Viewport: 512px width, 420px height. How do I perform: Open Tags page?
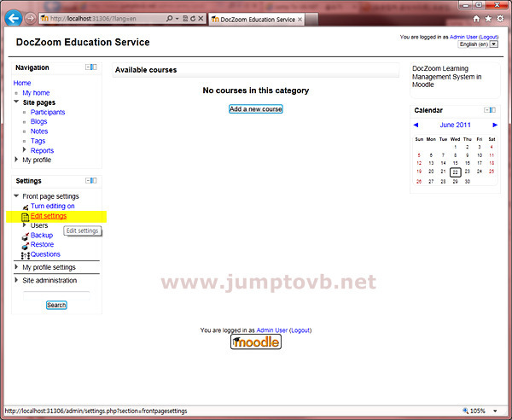38,141
